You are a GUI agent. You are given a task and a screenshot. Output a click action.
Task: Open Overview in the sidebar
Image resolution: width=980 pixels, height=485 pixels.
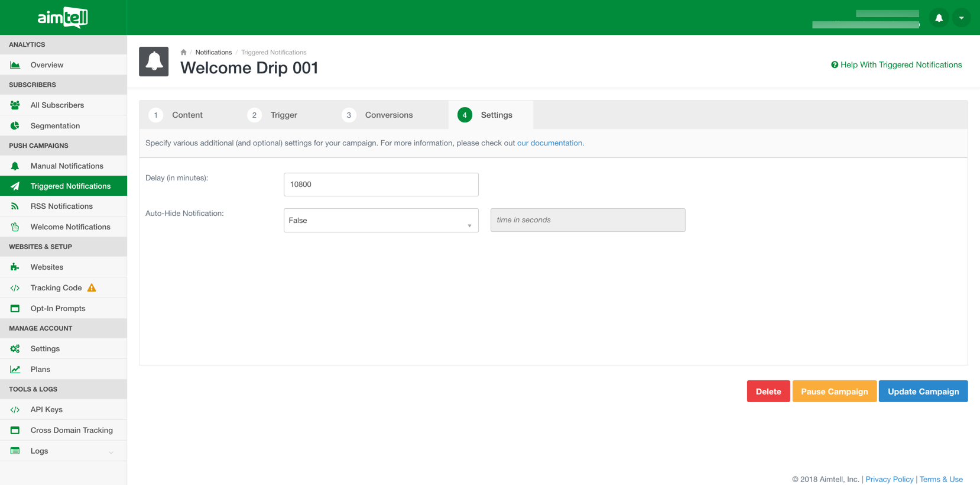63,65
